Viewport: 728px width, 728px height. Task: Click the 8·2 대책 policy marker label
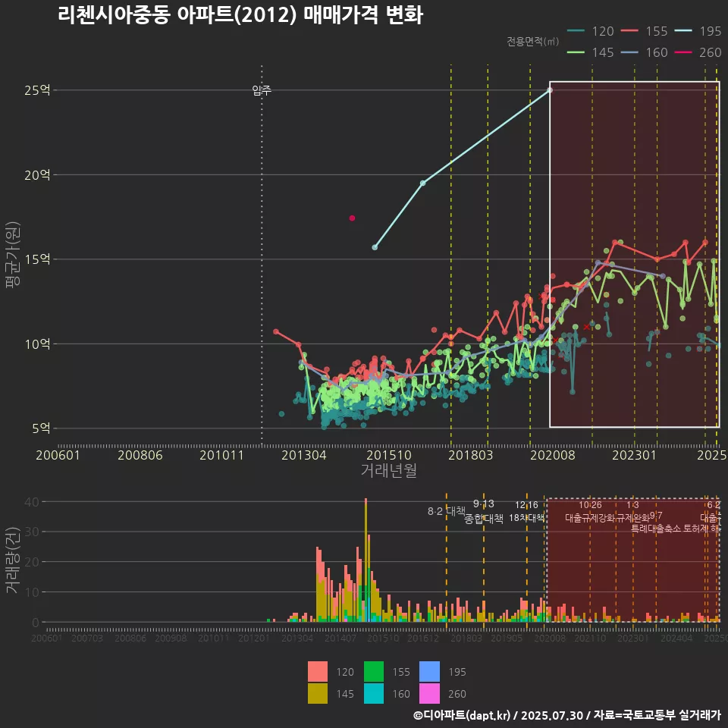[x=447, y=511]
